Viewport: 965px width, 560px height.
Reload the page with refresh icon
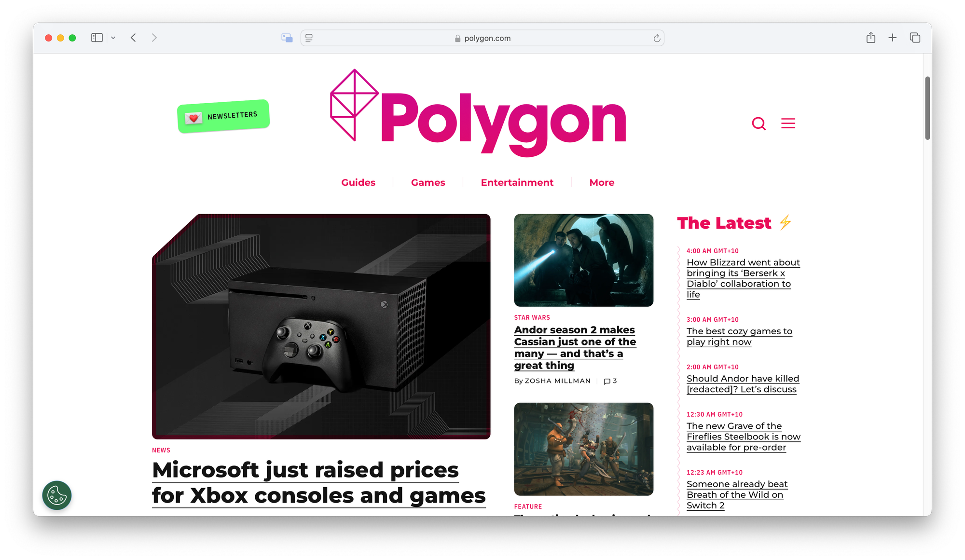(x=657, y=38)
